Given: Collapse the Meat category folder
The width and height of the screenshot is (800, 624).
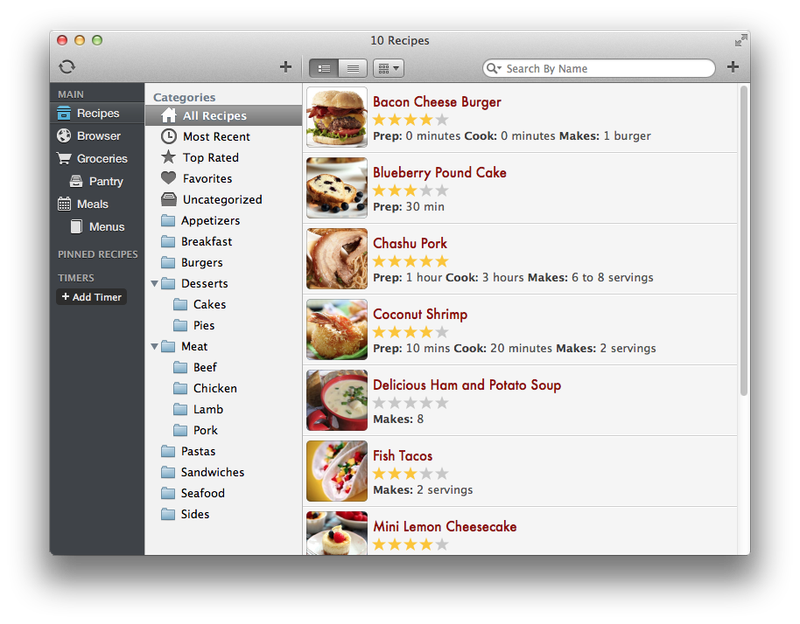Looking at the screenshot, I should pyautogui.click(x=154, y=347).
